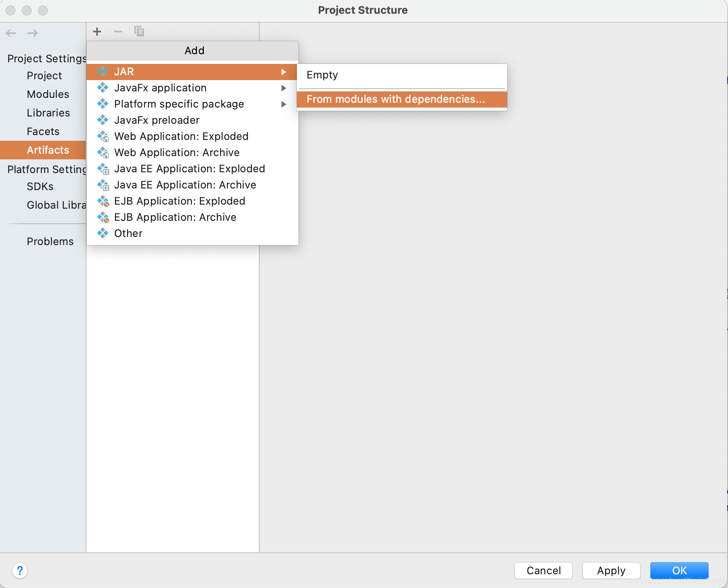Go back with the left arrow icon
728x588 pixels.
coord(11,33)
